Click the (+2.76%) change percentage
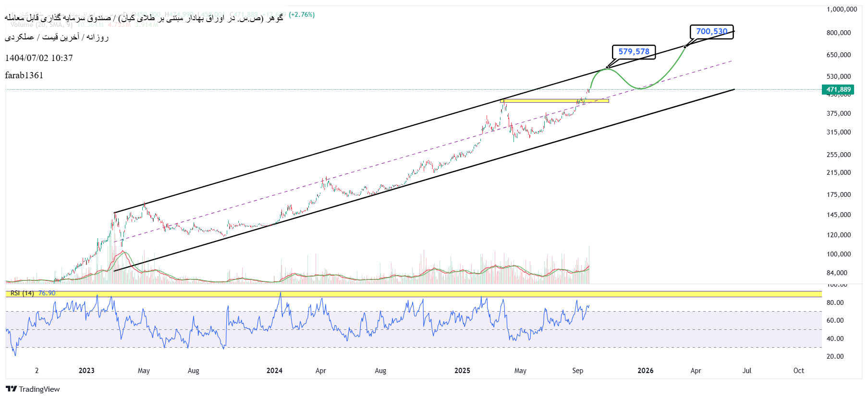The height and width of the screenshot is (399, 868). click(302, 15)
